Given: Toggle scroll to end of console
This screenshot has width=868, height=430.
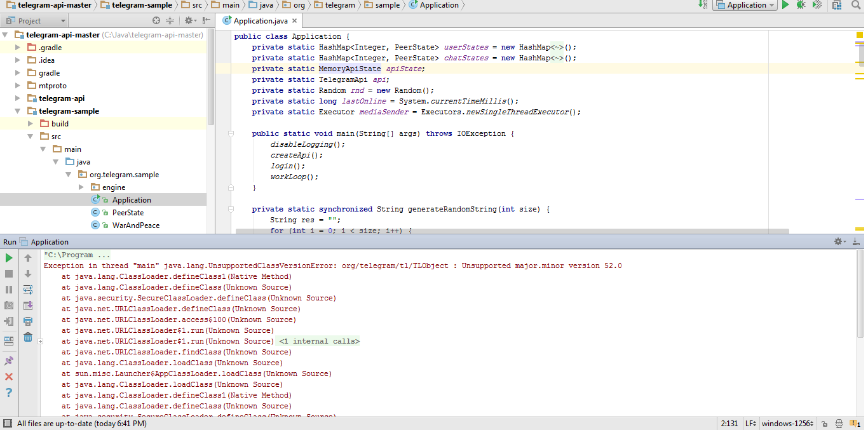Looking at the screenshot, I should click(28, 306).
